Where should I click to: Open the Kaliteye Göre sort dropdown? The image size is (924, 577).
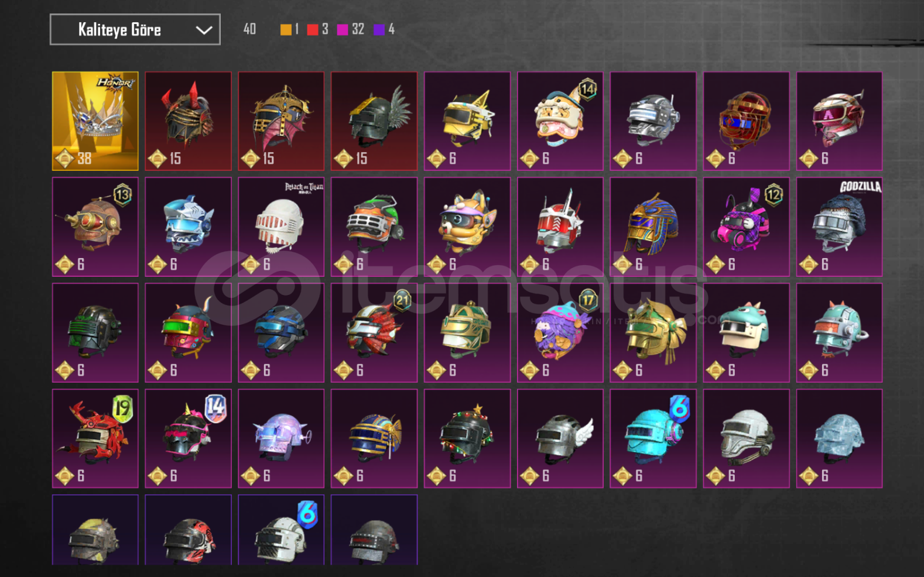click(135, 29)
